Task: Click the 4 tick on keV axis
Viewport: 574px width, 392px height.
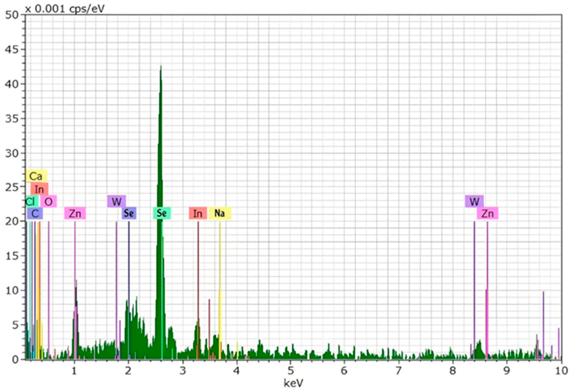Action: [x=236, y=371]
